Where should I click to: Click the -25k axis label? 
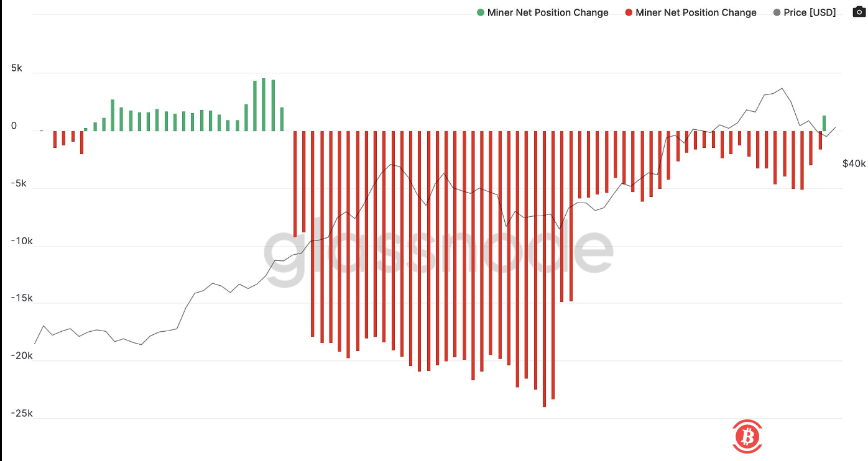point(22,413)
